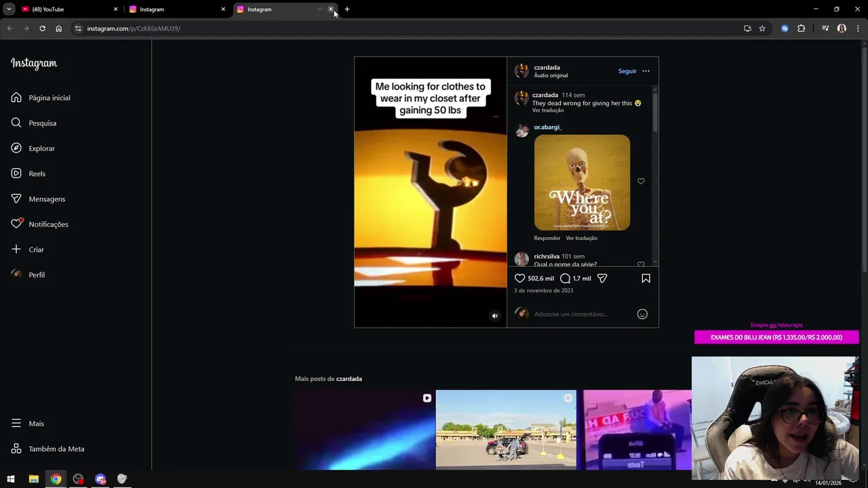Screen dimensions: 868x488
Task: Open richrsilva commenter profile
Action: 547,256
